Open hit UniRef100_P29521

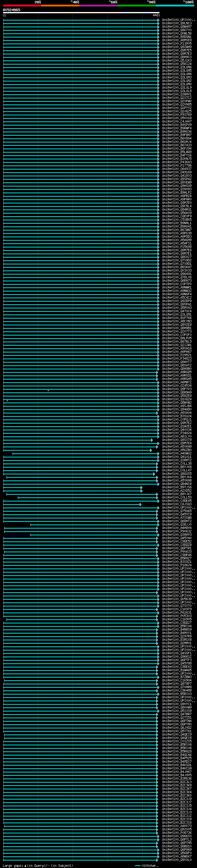(177, 355)
